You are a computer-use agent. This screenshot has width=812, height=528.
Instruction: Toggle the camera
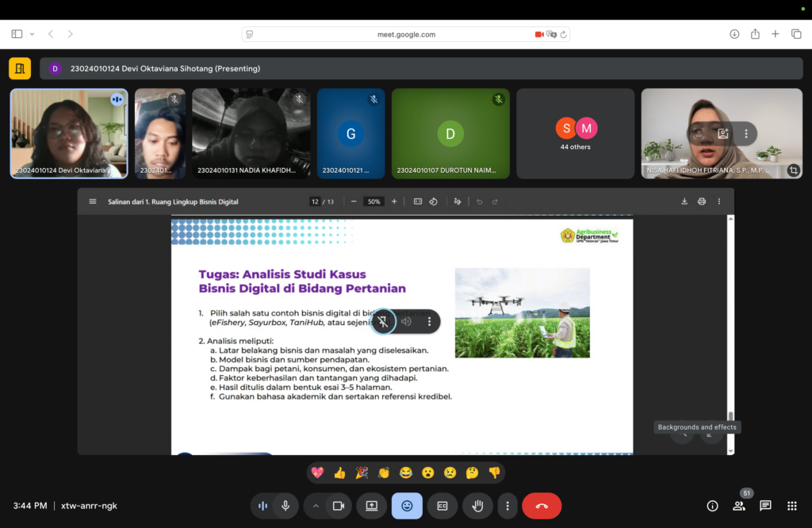coord(339,506)
